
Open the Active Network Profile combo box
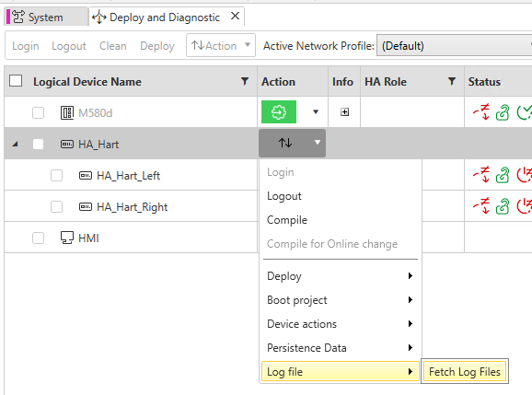click(455, 45)
